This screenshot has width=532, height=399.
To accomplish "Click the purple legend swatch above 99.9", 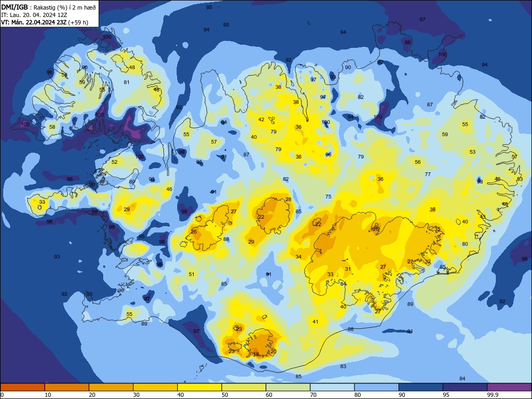I will pos(509,387).
